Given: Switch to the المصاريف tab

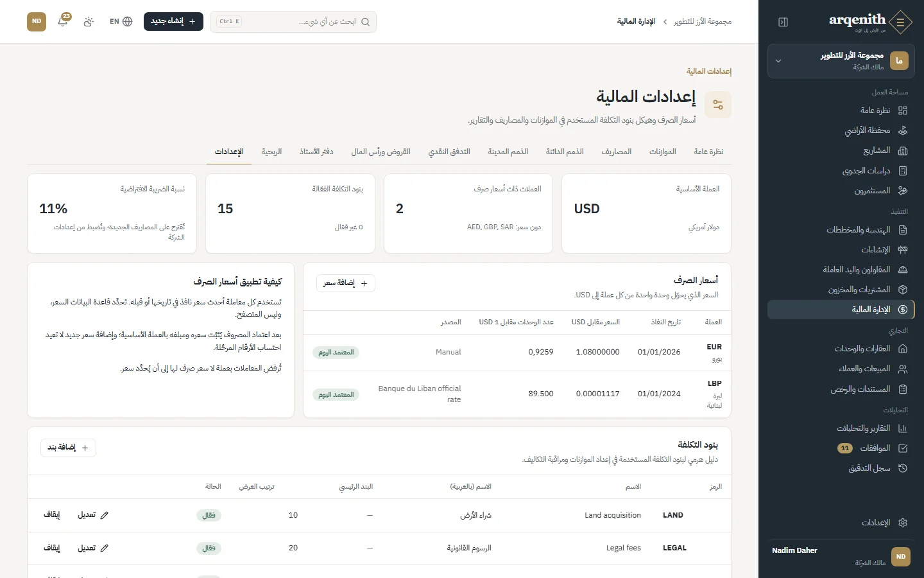Looking at the screenshot, I should (x=616, y=152).
